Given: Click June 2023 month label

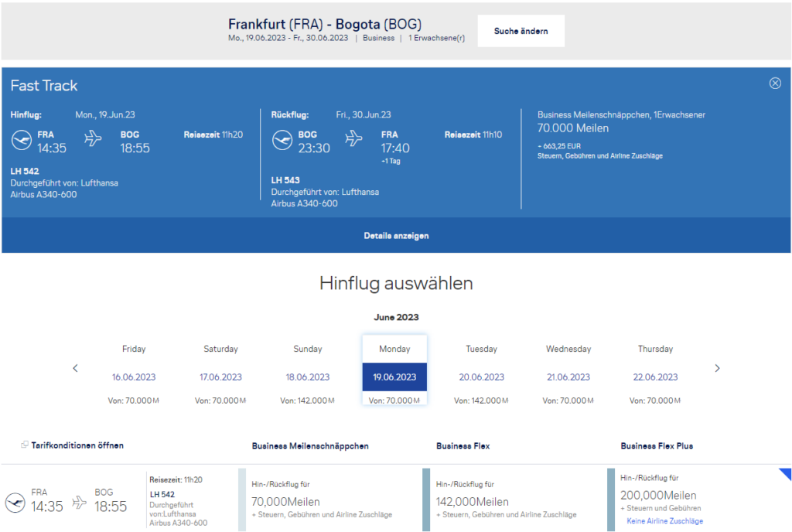Looking at the screenshot, I should click(x=396, y=317).
